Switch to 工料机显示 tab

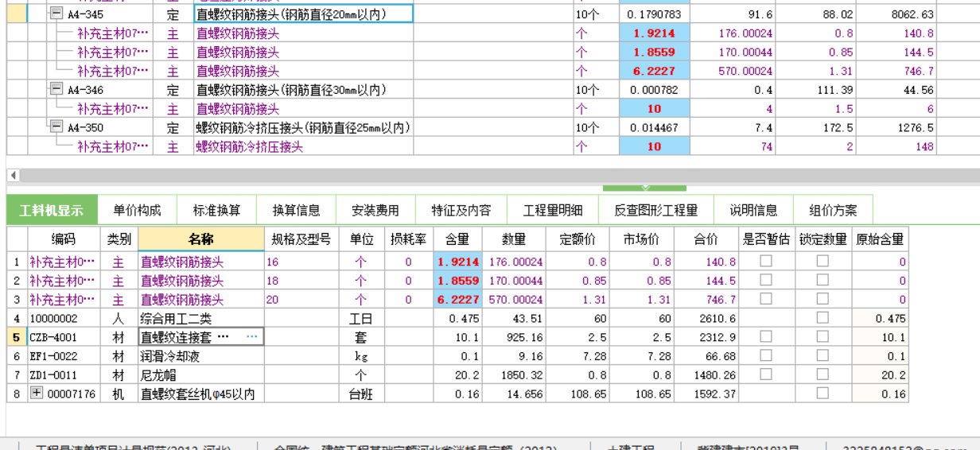click(52, 210)
